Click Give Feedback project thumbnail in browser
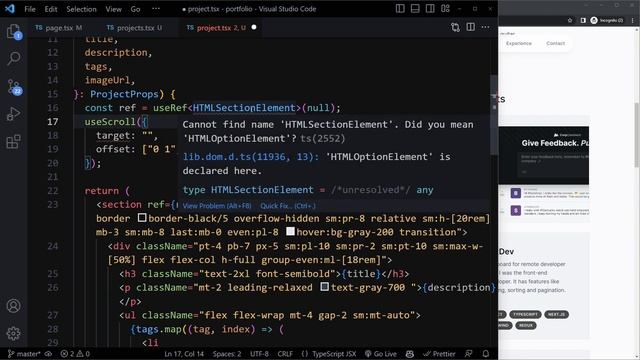 click(544, 155)
